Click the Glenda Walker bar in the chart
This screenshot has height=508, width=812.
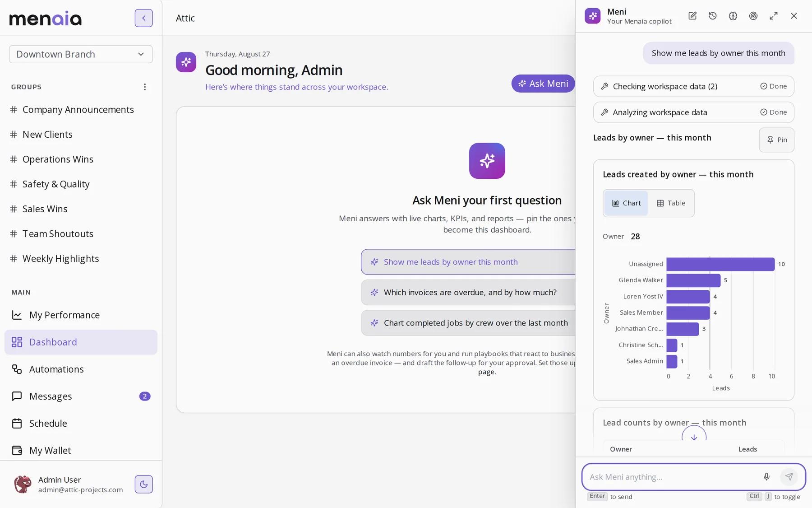tap(693, 280)
